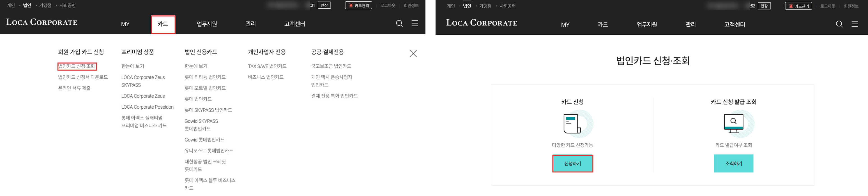This screenshot has height=196, width=868.
Task: Open the 업무지원 menu in the left navigation
Action: pyautogui.click(x=207, y=24)
